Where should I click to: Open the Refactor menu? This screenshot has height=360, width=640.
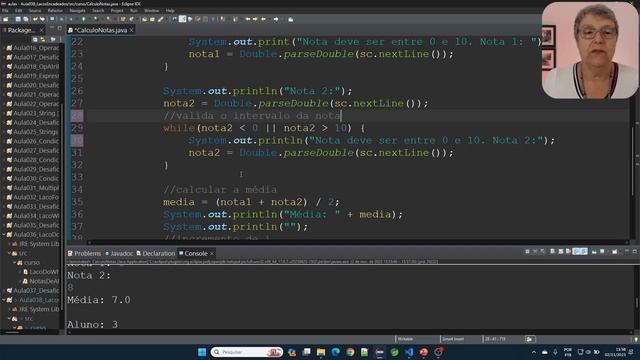(55, 11)
